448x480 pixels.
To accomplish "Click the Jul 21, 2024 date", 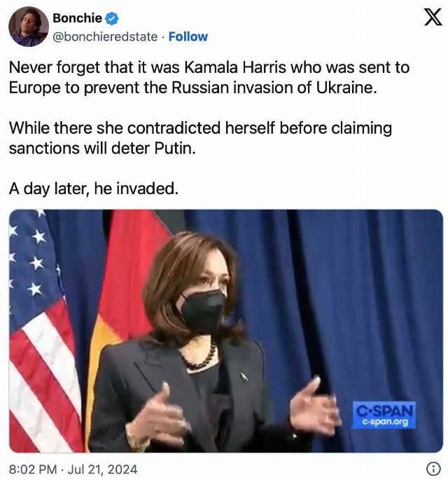I will coord(102,469).
